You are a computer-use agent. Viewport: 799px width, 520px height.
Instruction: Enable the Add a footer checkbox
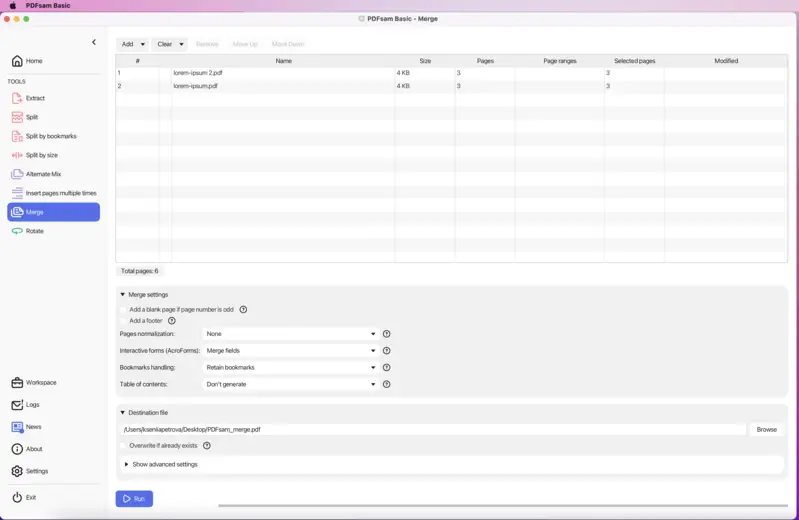pos(123,321)
